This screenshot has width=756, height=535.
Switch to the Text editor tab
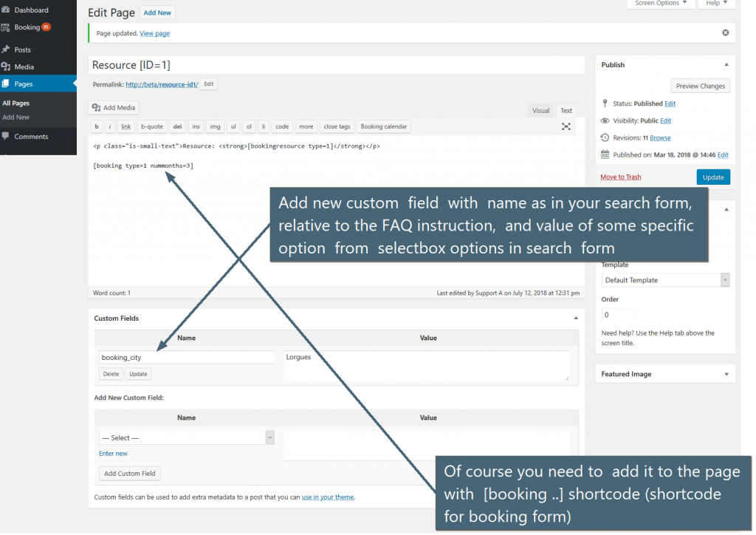566,110
